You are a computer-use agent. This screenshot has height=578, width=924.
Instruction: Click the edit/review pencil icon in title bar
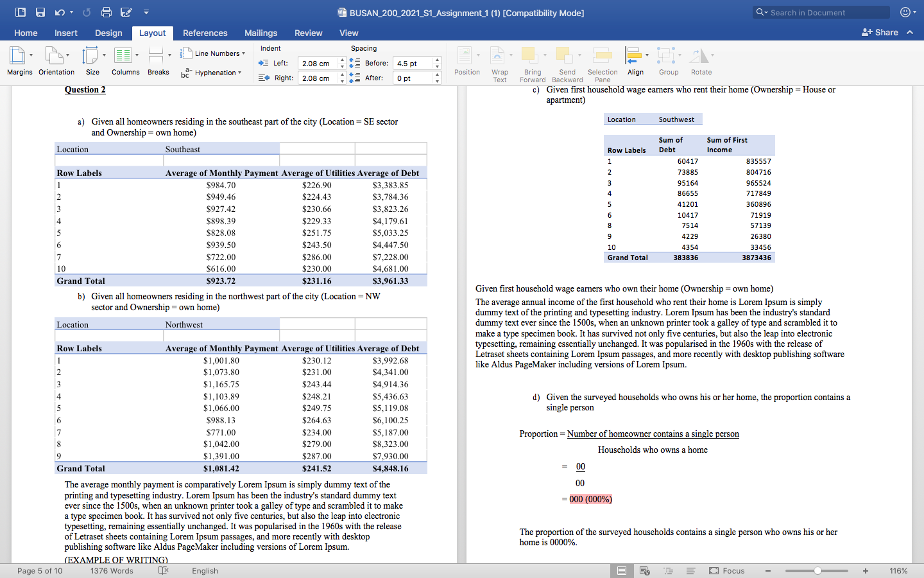coord(126,12)
